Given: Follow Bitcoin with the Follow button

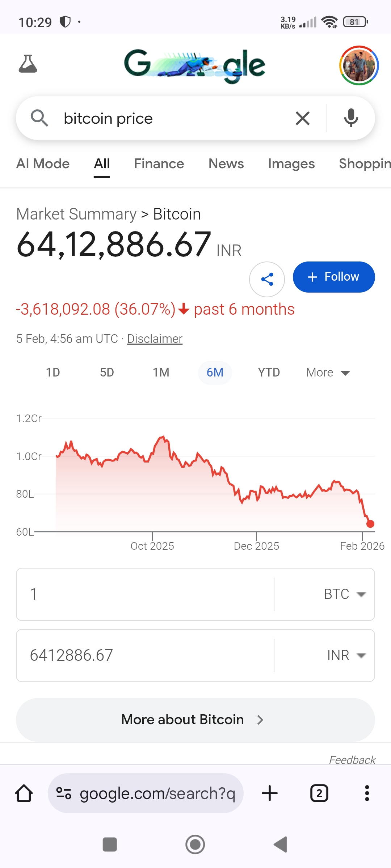Looking at the screenshot, I should click(333, 277).
